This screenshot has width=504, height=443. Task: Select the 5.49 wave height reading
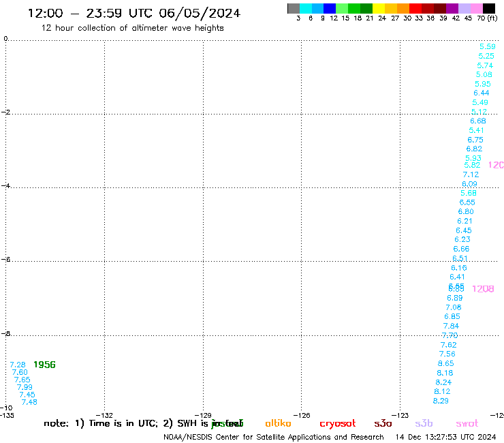[x=480, y=103]
